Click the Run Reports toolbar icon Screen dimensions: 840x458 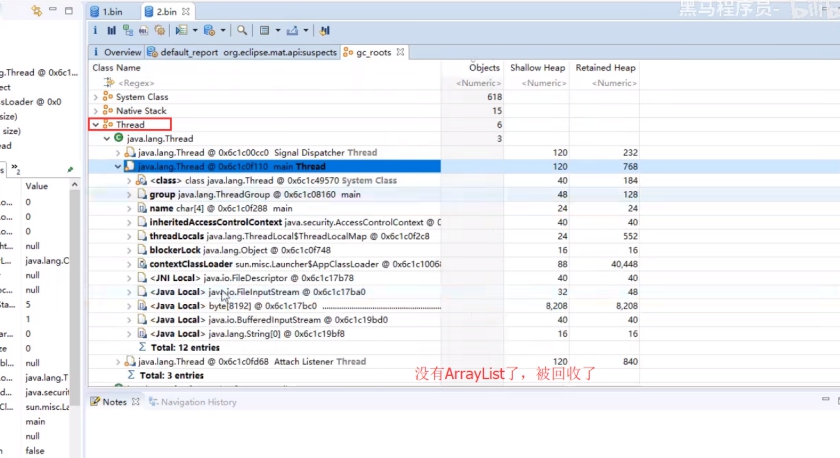(182, 31)
